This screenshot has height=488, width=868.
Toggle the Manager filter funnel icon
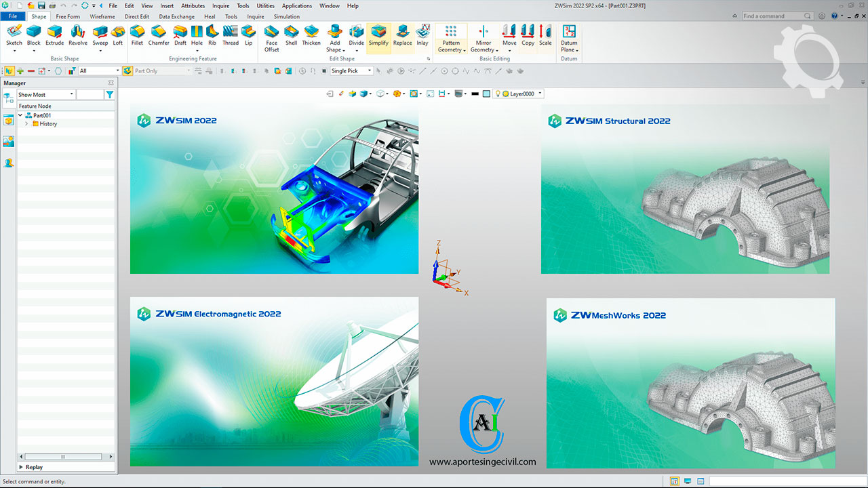(110, 95)
